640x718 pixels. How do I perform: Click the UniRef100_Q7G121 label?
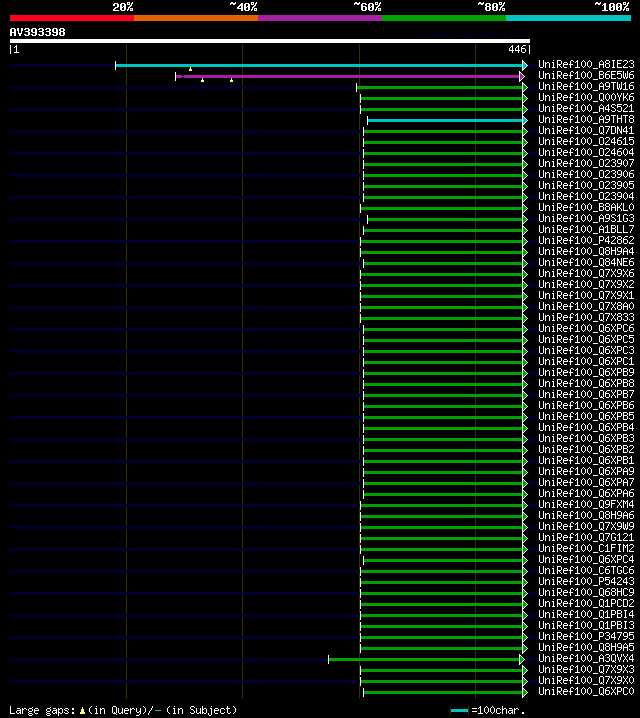[586, 537]
